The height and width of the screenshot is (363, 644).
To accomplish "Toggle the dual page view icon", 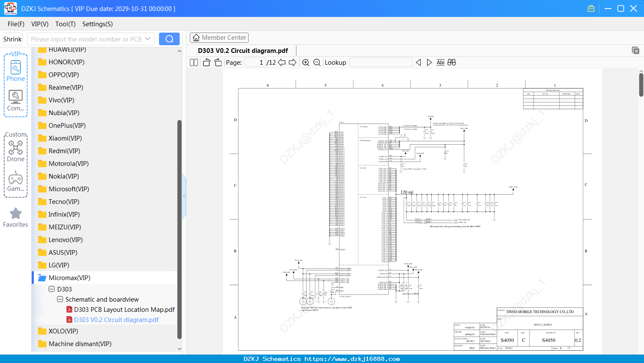I will click(x=194, y=63).
